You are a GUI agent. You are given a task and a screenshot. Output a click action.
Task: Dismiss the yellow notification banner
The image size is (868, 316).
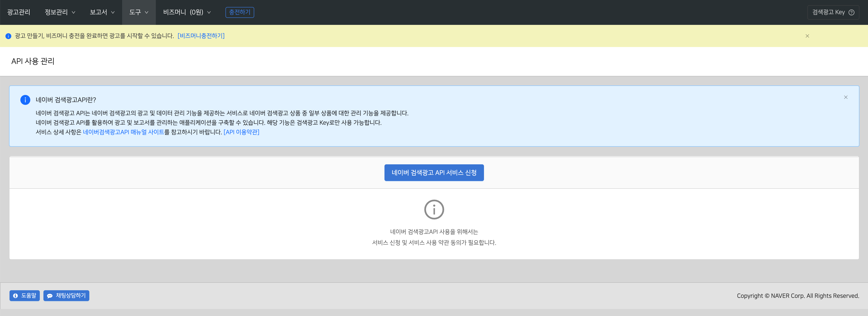tap(807, 36)
